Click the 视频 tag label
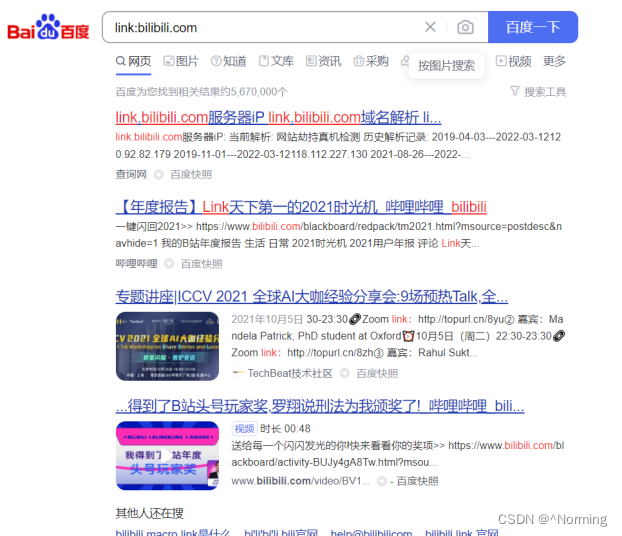This screenshot has height=536, width=622. pos(244,428)
